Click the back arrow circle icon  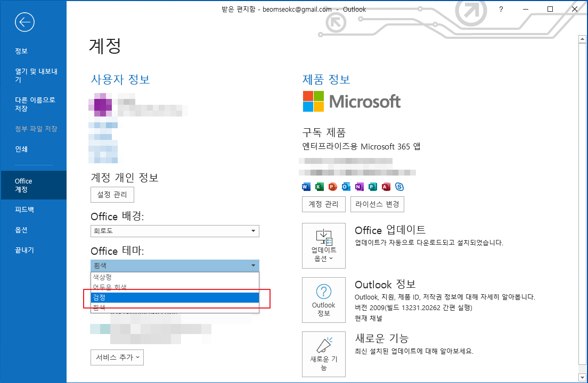24,22
